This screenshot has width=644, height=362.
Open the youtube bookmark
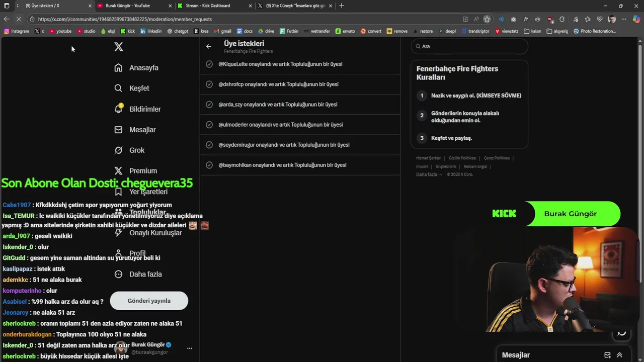point(60,31)
